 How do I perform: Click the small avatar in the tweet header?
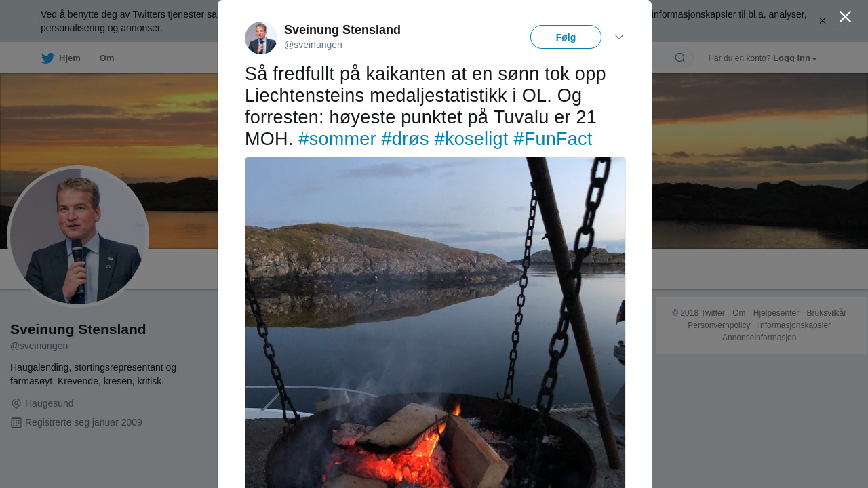[261, 38]
